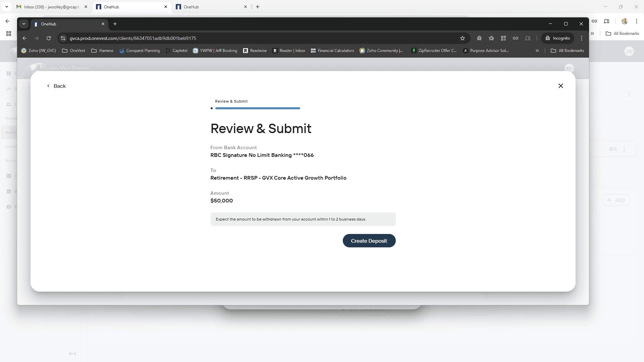Expand the incognito window tab search dropdown
This screenshot has height=362, width=644.
tap(23, 24)
